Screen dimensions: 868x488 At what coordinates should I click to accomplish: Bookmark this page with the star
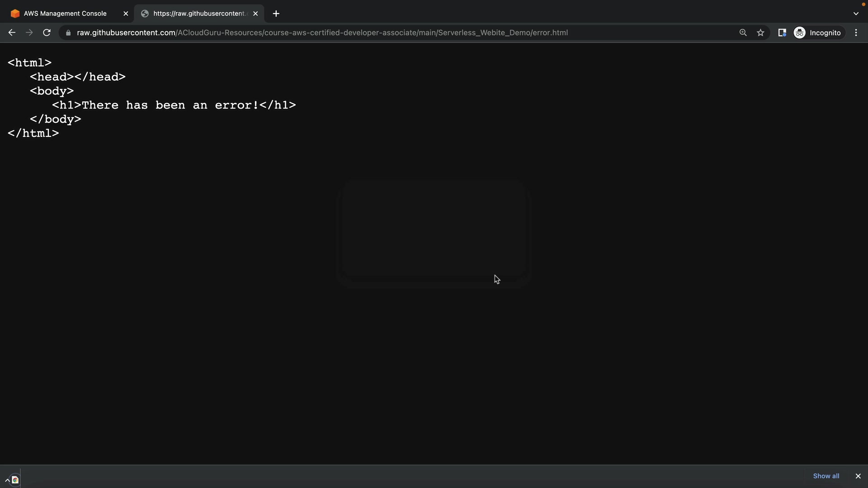pos(760,33)
